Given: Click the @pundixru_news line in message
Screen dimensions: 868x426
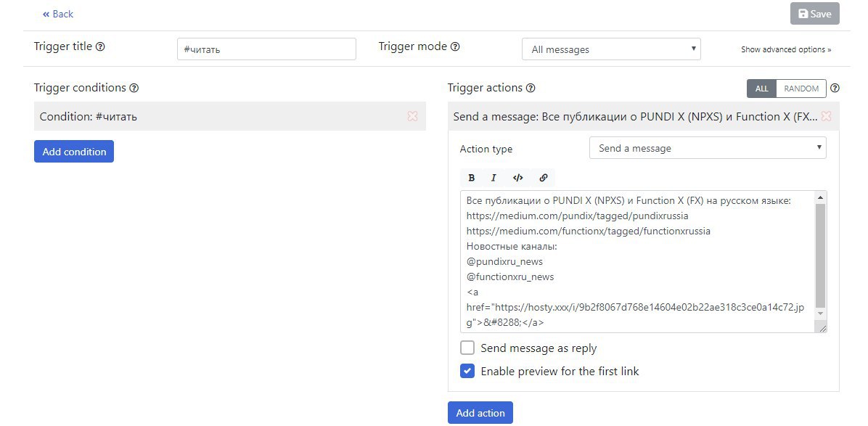Looking at the screenshot, I should (504, 262).
